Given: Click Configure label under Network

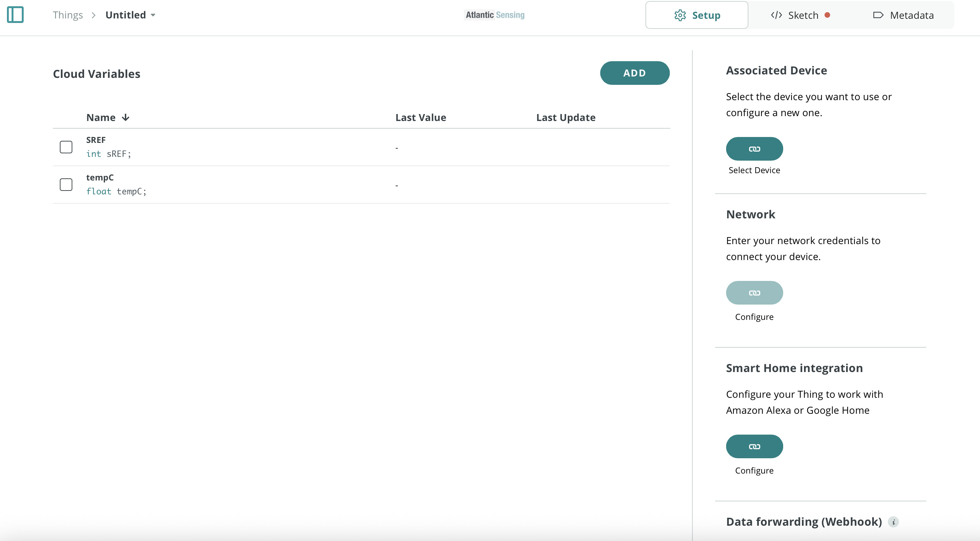Looking at the screenshot, I should click(x=754, y=317).
